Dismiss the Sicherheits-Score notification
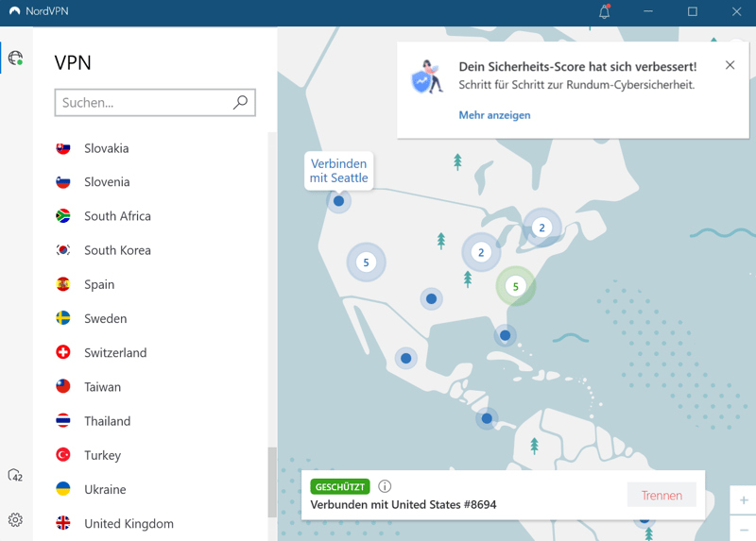 (730, 65)
